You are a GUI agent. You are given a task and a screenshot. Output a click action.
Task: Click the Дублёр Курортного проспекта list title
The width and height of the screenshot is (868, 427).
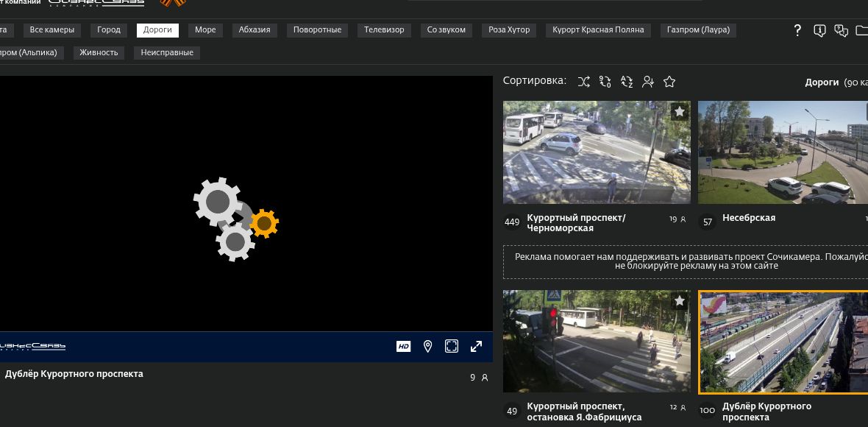click(x=766, y=412)
